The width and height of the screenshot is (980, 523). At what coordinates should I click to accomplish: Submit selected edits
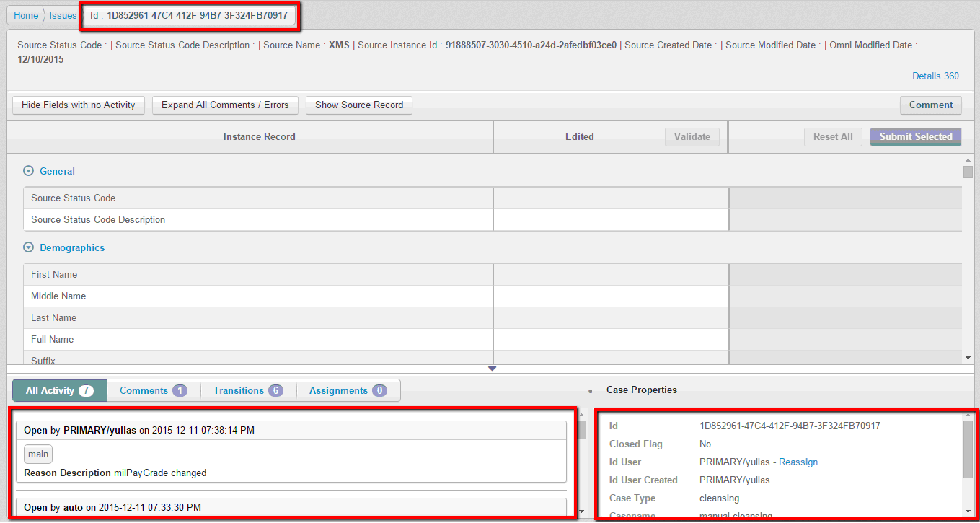915,137
